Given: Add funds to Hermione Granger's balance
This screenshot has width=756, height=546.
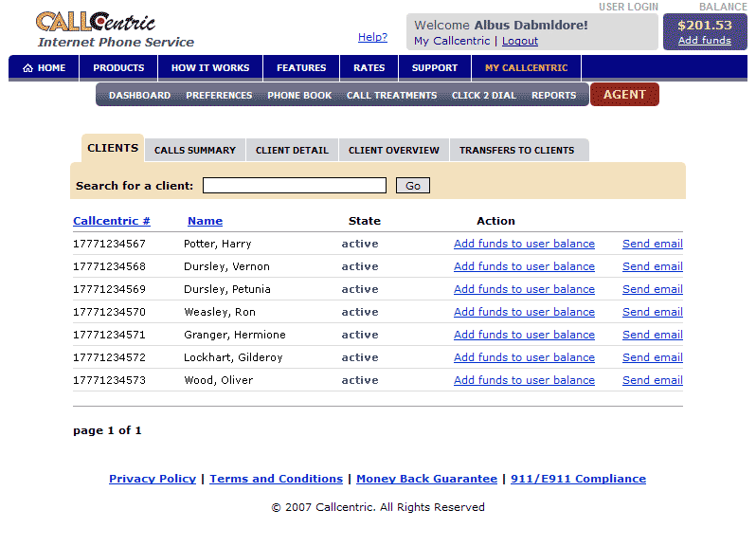Looking at the screenshot, I should tap(524, 335).
